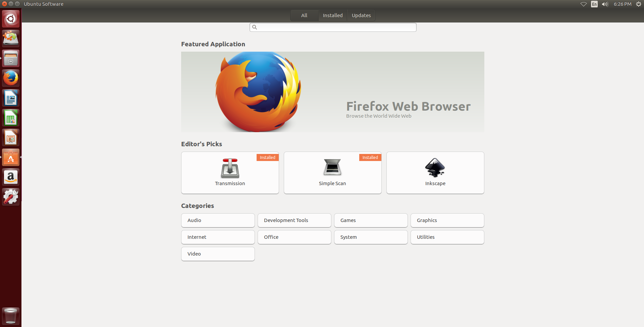Switch to the Installed tab
Screen dimensions: 644x327
coord(333,15)
